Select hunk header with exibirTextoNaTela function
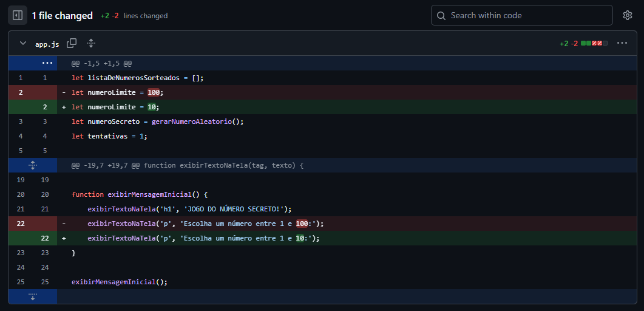The height and width of the screenshot is (311, 644). (188, 166)
